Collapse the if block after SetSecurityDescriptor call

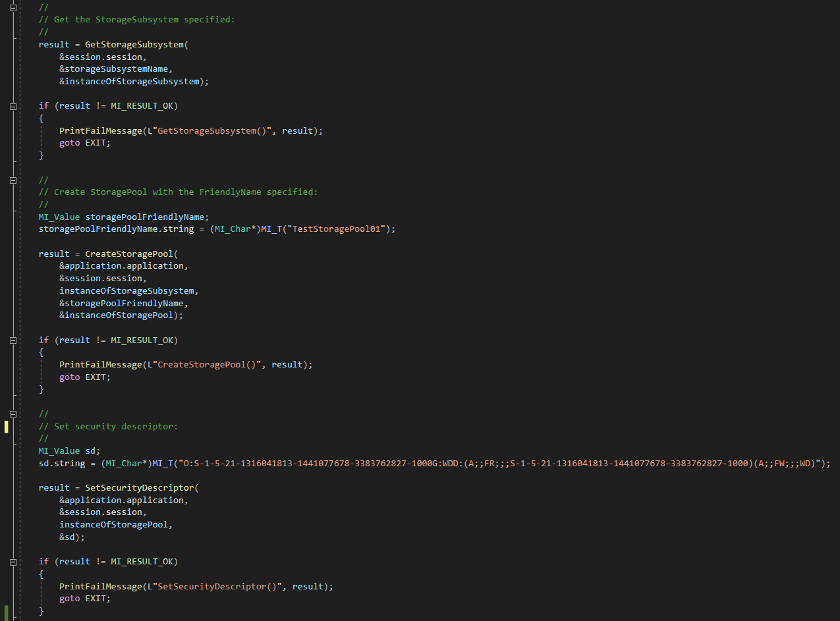click(13, 562)
